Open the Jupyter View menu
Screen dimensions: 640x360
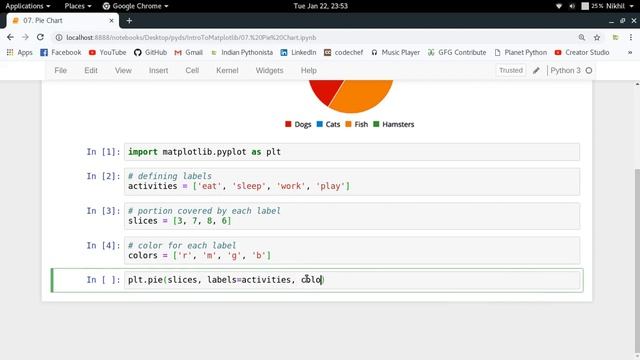123,70
